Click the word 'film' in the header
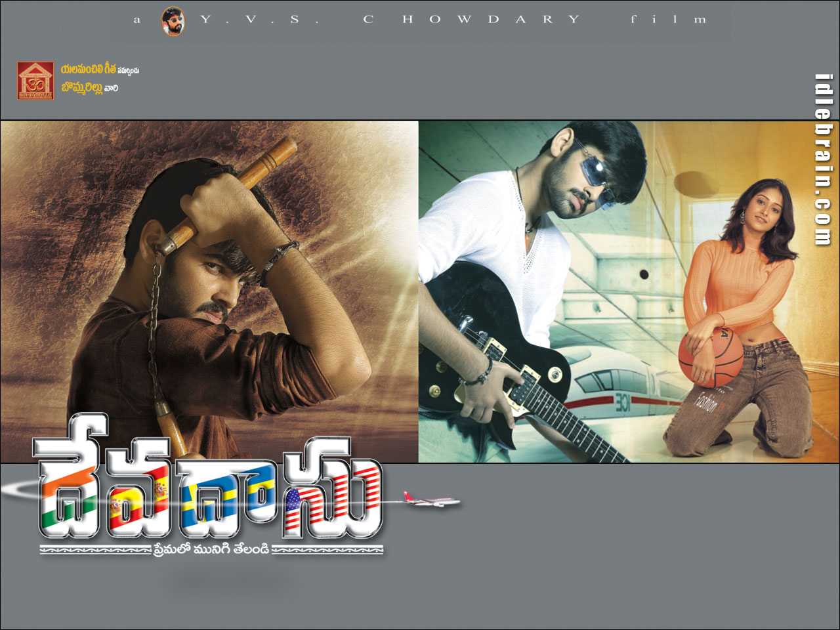This screenshot has width=840, height=630. coord(668,20)
